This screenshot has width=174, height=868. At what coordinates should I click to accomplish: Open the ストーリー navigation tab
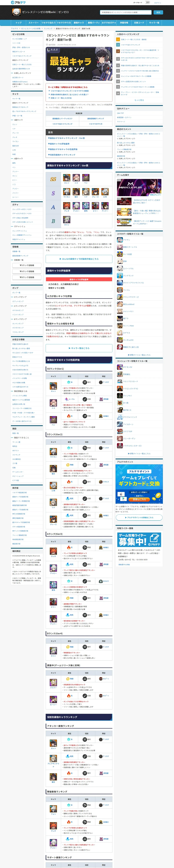[33, 23]
